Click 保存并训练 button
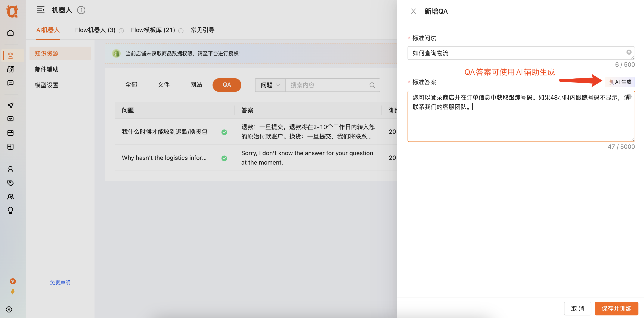The width and height of the screenshot is (644, 318). [616, 309]
